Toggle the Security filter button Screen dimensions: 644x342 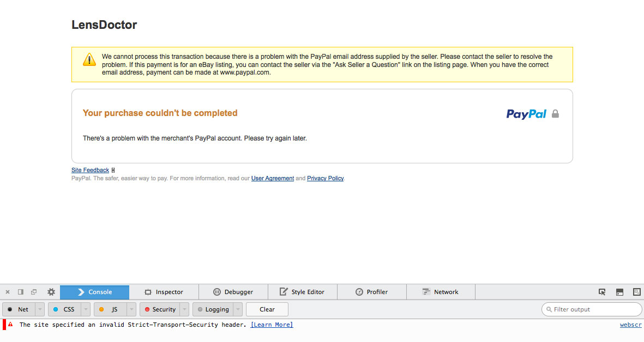(160, 309)
